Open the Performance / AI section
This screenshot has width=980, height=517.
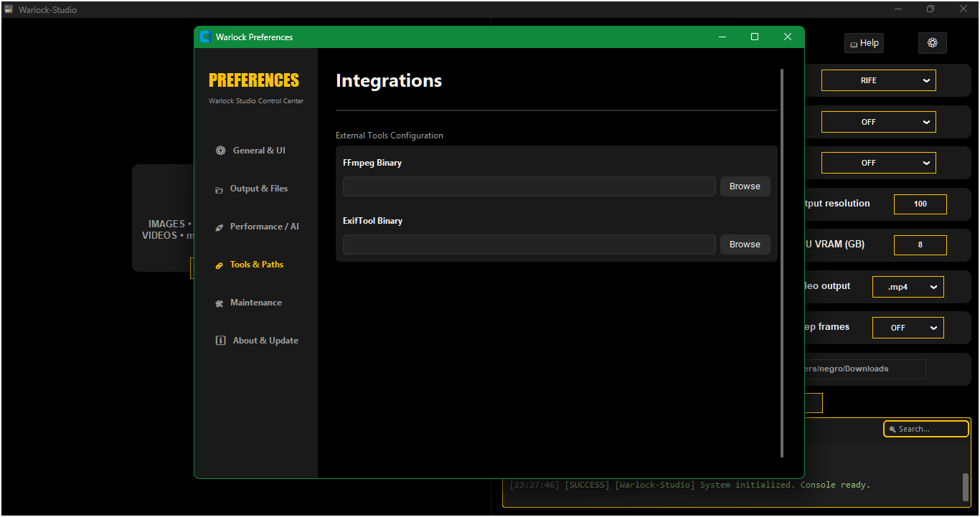coord(257,227)
